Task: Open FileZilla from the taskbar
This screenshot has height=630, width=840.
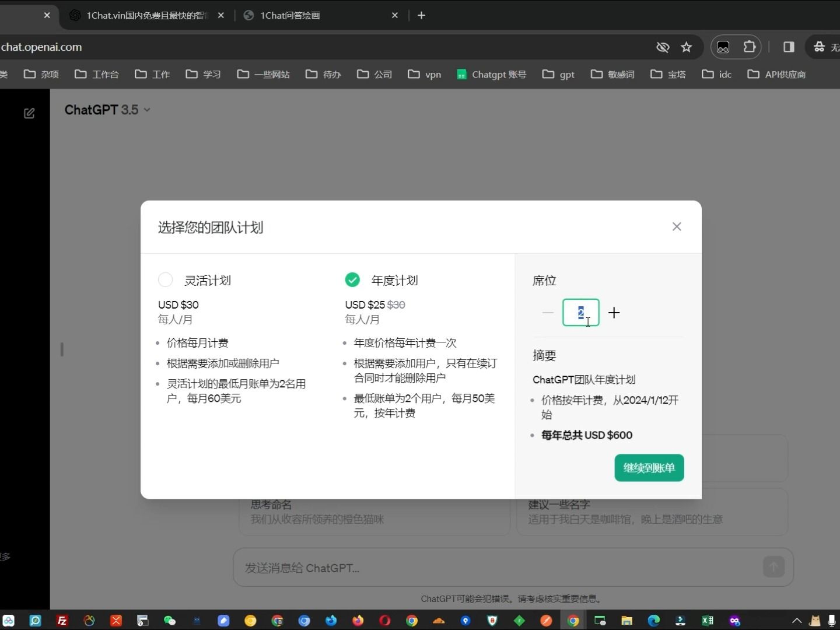Action: click(x=62, y=621)
